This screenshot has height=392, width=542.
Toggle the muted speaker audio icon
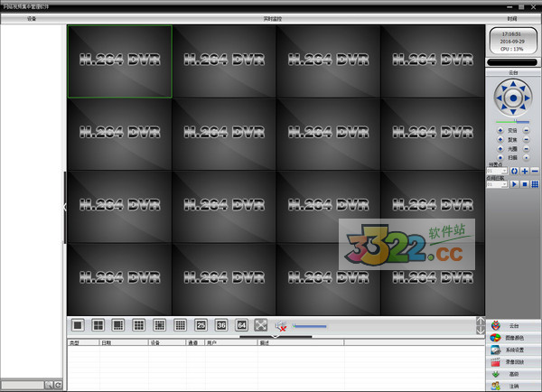281,326
